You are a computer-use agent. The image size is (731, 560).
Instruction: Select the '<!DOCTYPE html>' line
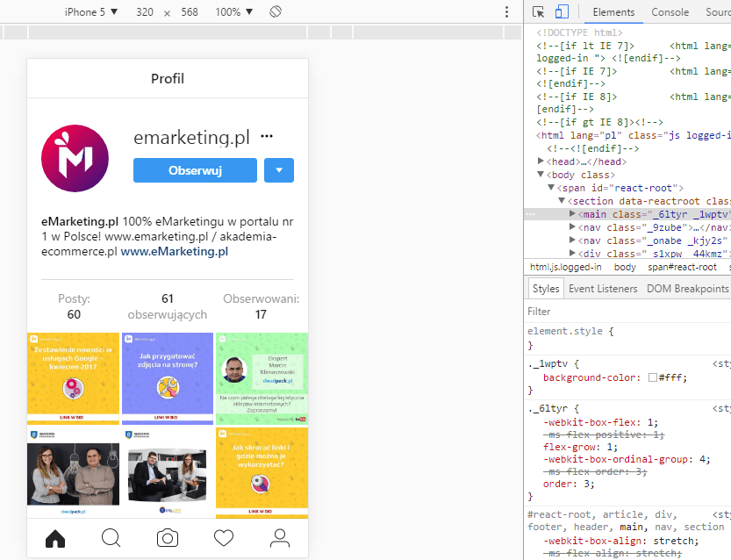(579, 32)
